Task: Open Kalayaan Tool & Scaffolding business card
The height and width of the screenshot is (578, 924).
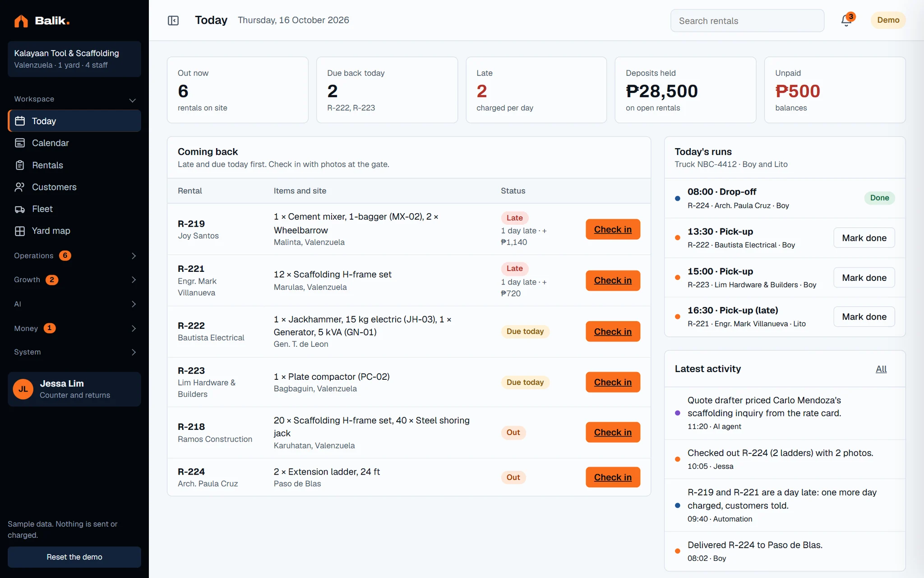Action: pos(74,59)
